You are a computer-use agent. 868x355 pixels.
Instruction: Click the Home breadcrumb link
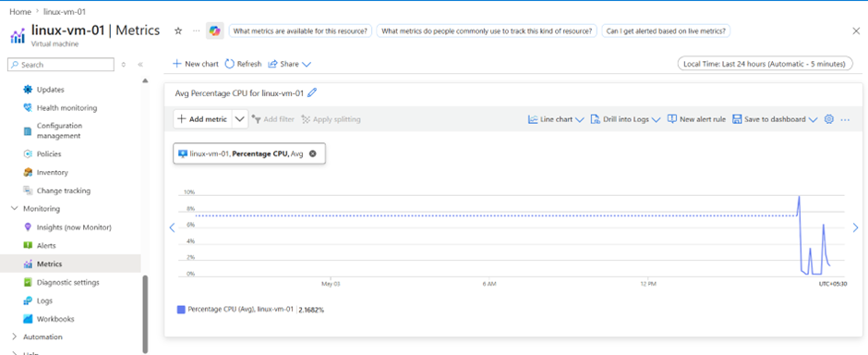coord(20,12)
